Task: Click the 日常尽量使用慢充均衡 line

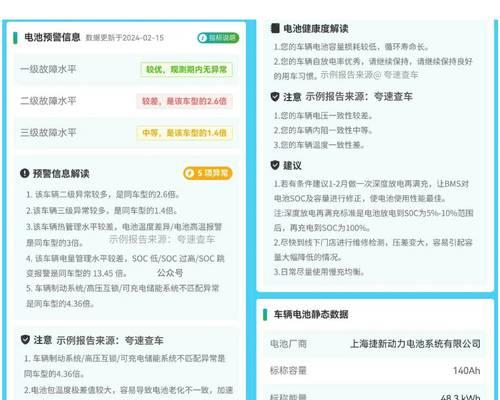Action: 319,272
